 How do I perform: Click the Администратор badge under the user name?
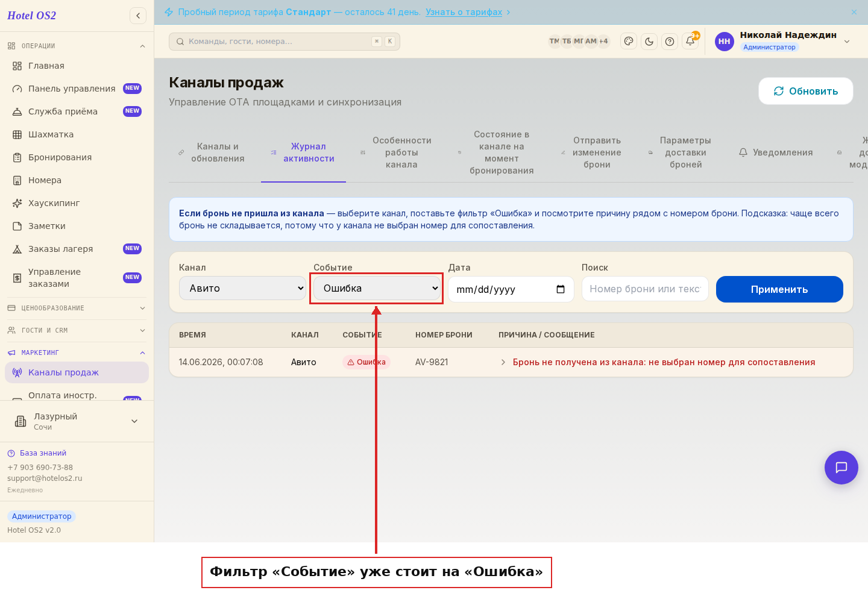[769, 47]
